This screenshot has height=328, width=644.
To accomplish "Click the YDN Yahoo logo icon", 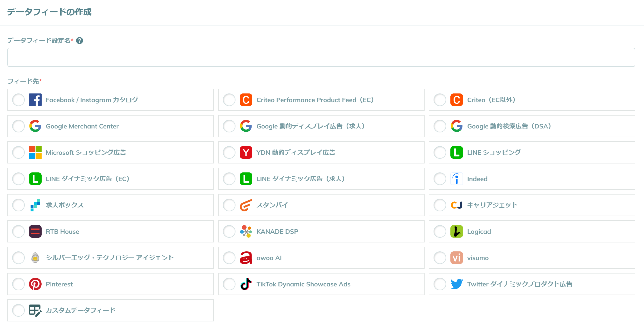I will (x=246, y=152).
